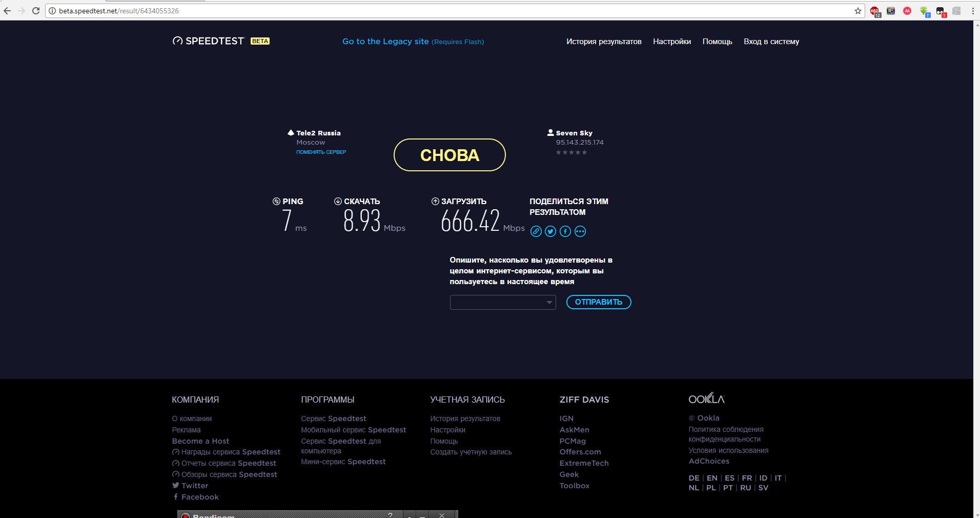Switch language to PL
980x518 pixels.
(x=711, y=488)
